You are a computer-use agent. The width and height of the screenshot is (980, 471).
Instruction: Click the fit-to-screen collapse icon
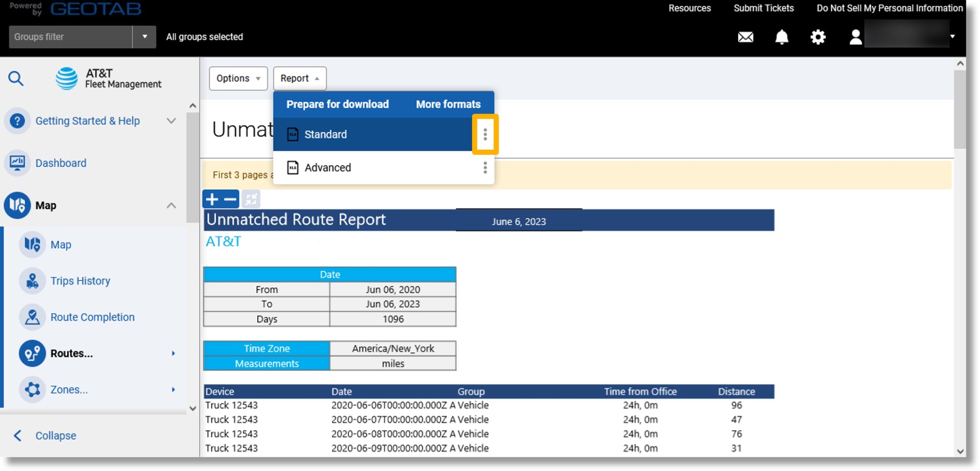pos(251,199)
